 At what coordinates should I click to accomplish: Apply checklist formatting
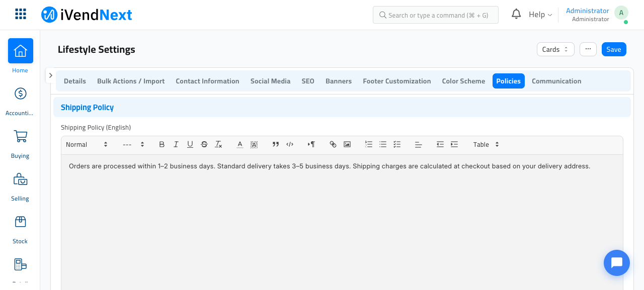tap(397, 144)
